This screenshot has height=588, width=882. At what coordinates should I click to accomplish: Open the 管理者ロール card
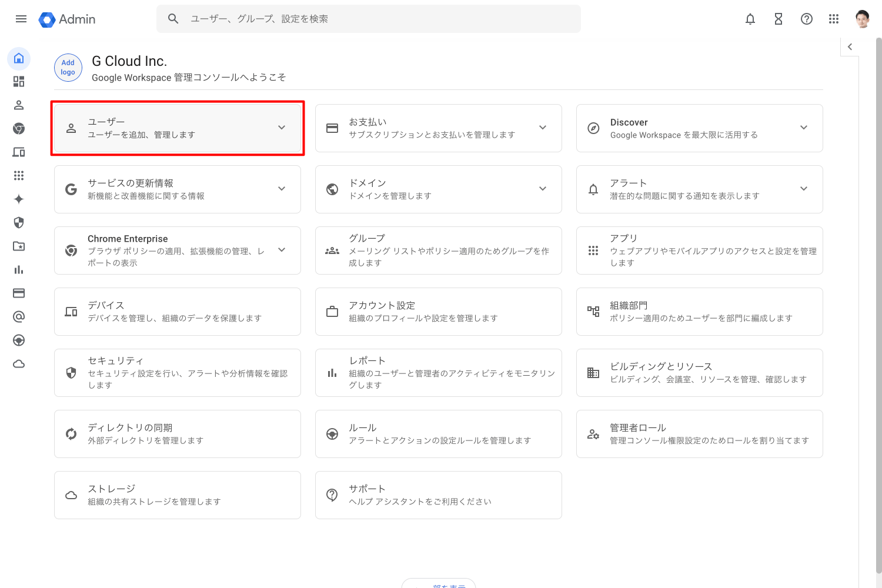pyautogui.click(x=700, y=434)
